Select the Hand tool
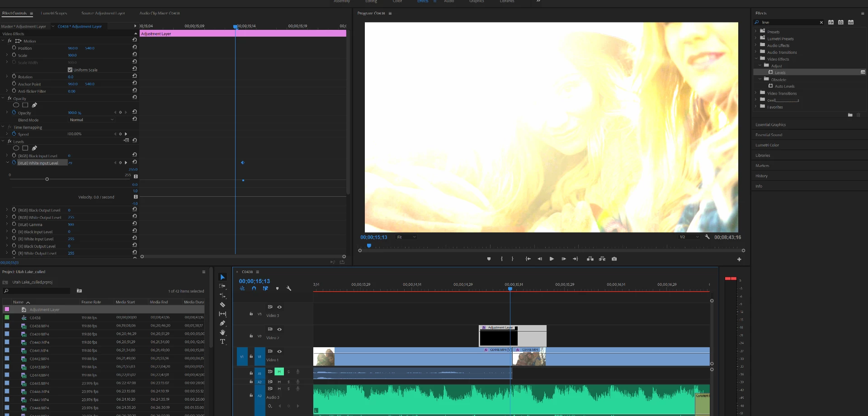Viewport: 868px width, 416px height. 222,332
